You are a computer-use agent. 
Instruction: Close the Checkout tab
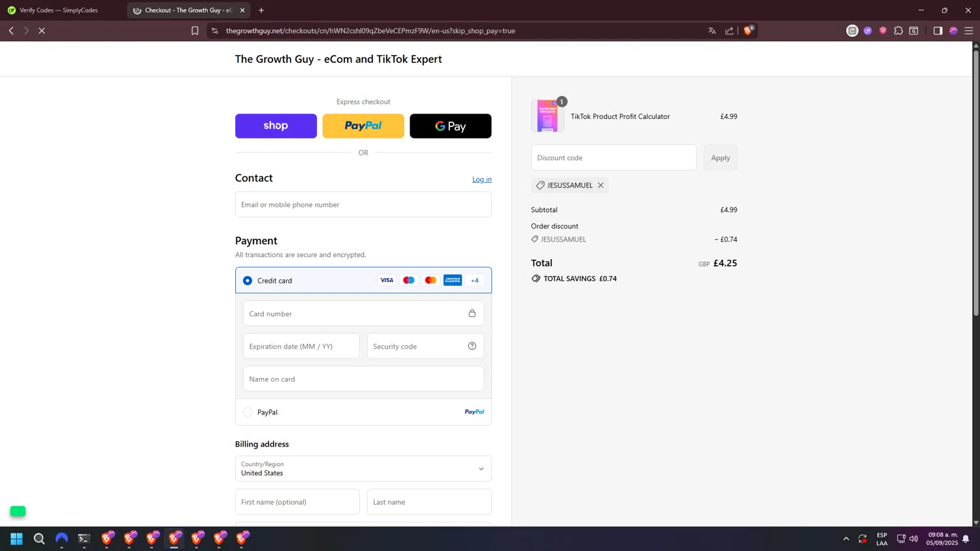(242, 10)
